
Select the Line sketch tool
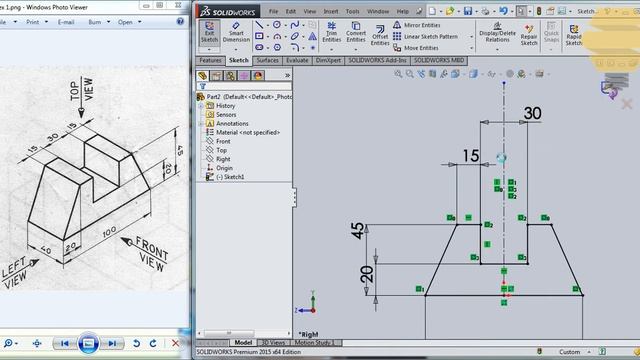pyautogui.click(x=259, y=25)
